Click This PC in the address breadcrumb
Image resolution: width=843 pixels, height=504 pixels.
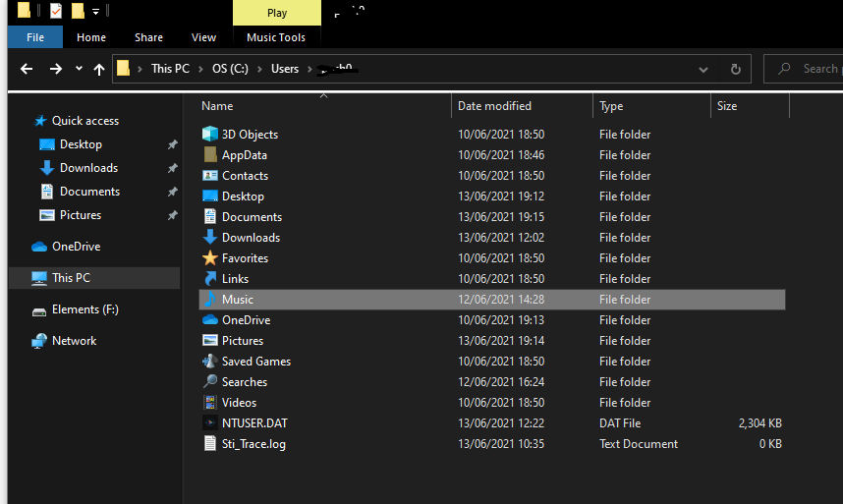click(x=170, y=69)
